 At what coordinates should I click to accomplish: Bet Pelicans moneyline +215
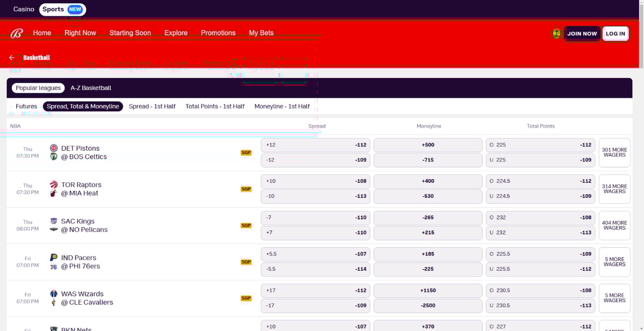point(428,233)
